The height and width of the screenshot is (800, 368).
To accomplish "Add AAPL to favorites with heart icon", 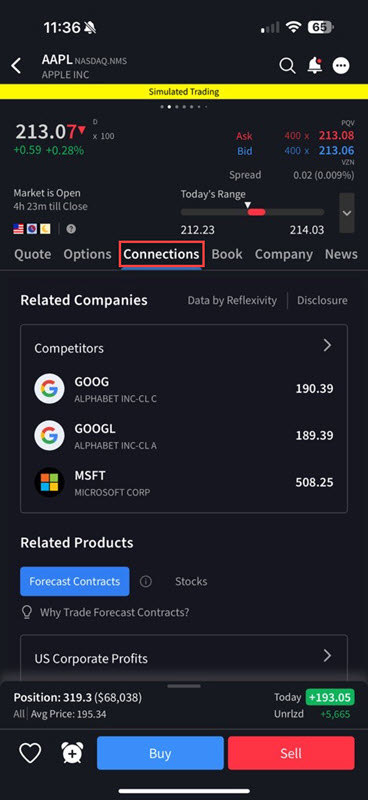I will point(30,753).
